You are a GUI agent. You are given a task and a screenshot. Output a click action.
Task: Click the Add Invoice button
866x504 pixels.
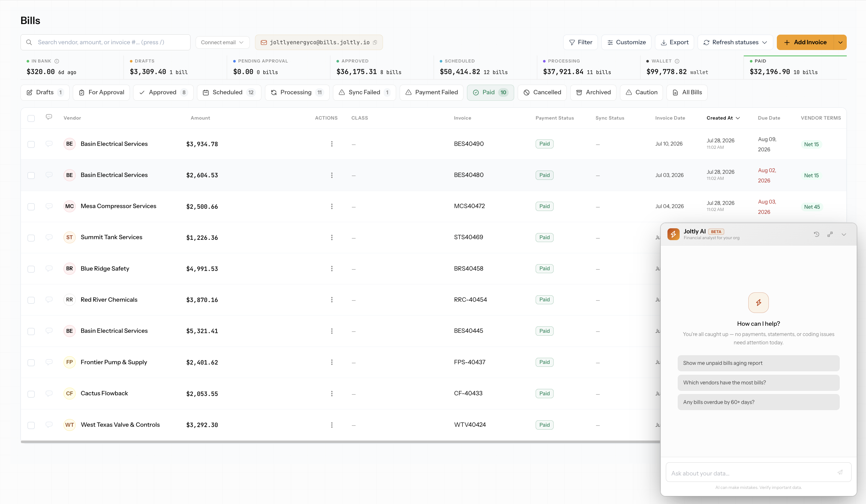pos(805,42)
